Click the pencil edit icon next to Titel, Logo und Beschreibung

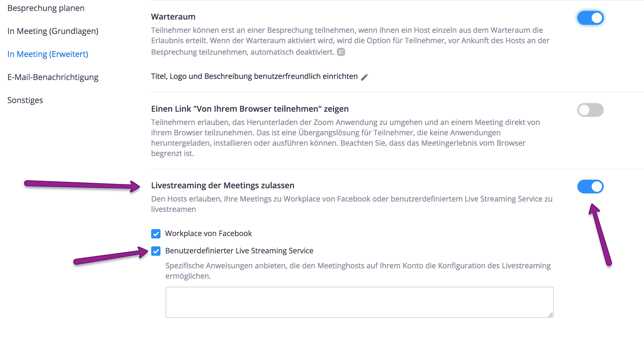(365, 76)
